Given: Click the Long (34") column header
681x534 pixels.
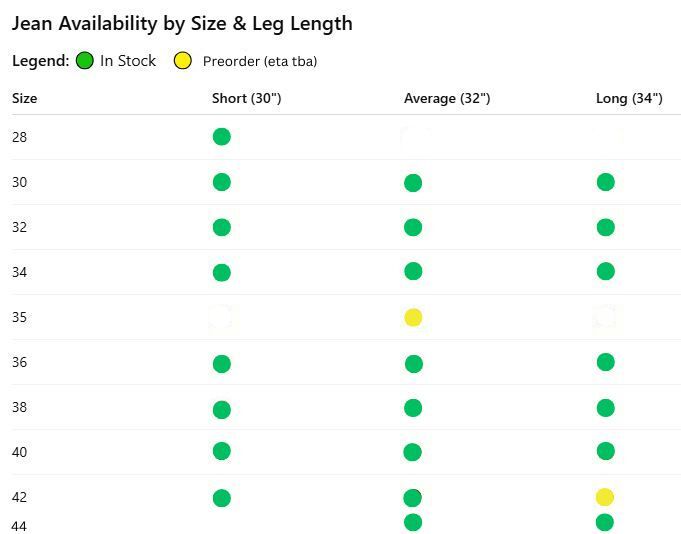Looking at the screenshot, I should [x=629, y=98].
